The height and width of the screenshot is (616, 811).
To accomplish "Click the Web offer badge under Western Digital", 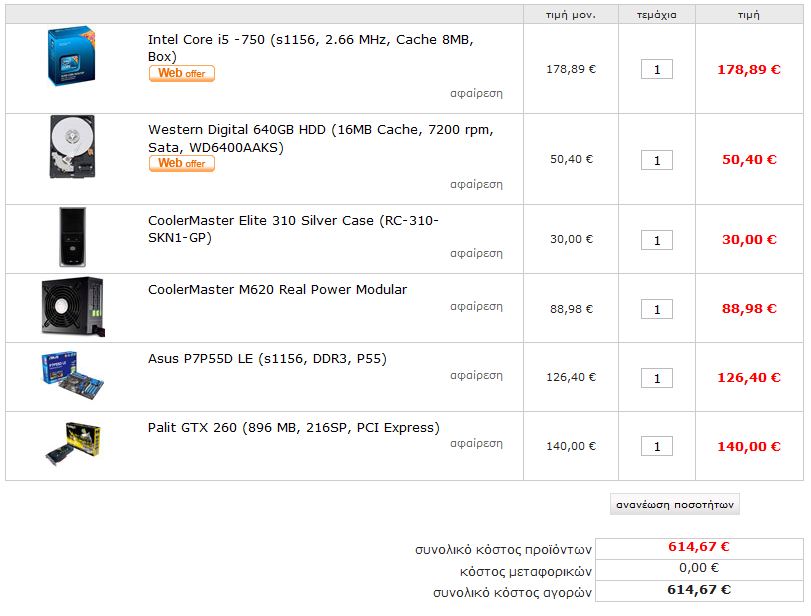I will point(182,163).
